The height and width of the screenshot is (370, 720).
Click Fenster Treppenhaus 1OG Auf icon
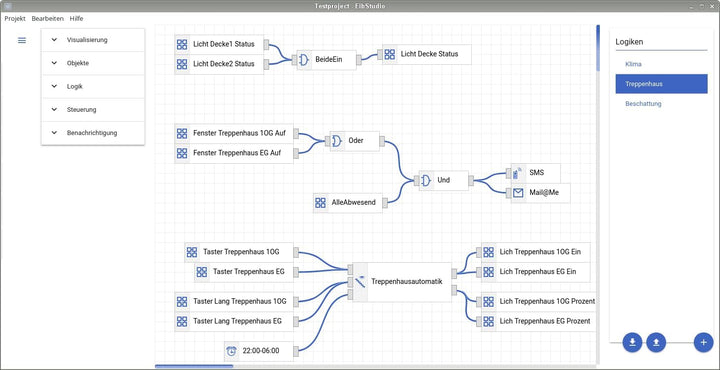coord(182,134)
